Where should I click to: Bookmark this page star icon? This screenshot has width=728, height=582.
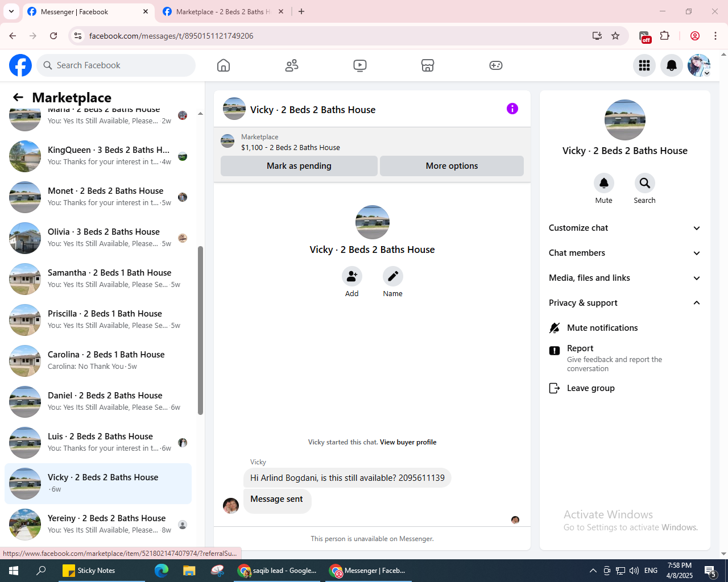pos(615,36)
